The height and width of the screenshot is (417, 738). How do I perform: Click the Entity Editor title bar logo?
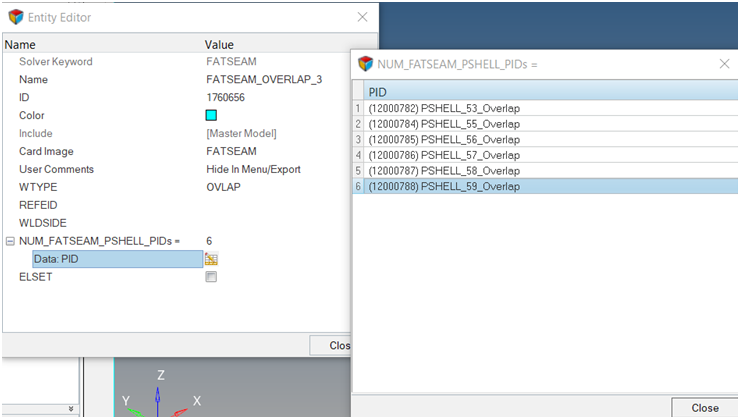15,16
